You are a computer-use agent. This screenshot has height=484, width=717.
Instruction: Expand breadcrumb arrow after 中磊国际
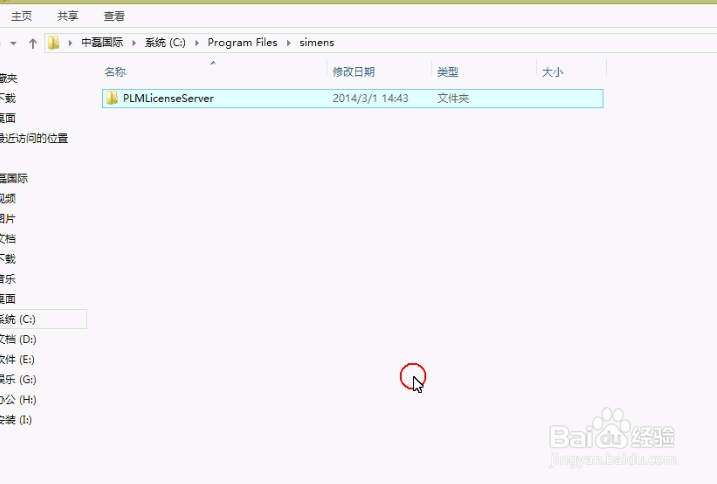(x=134, y=43)
